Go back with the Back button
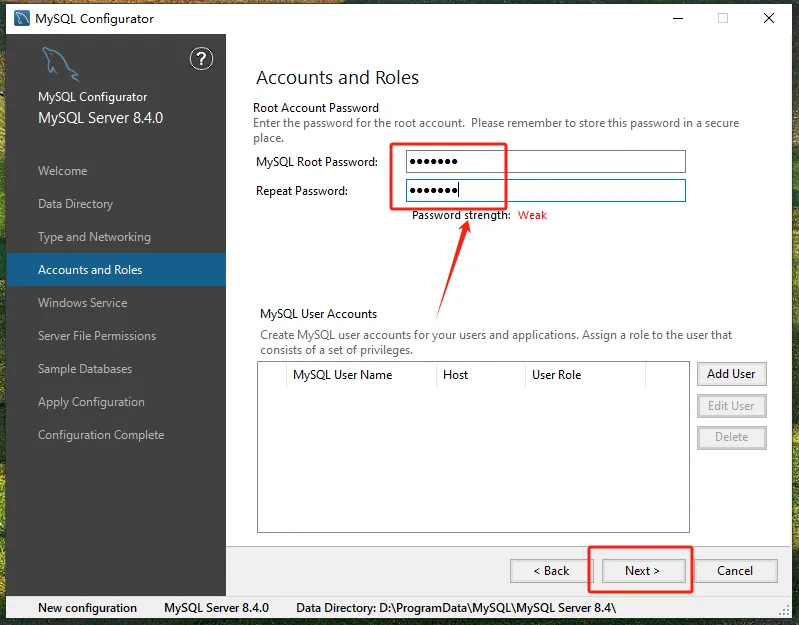 551,571
